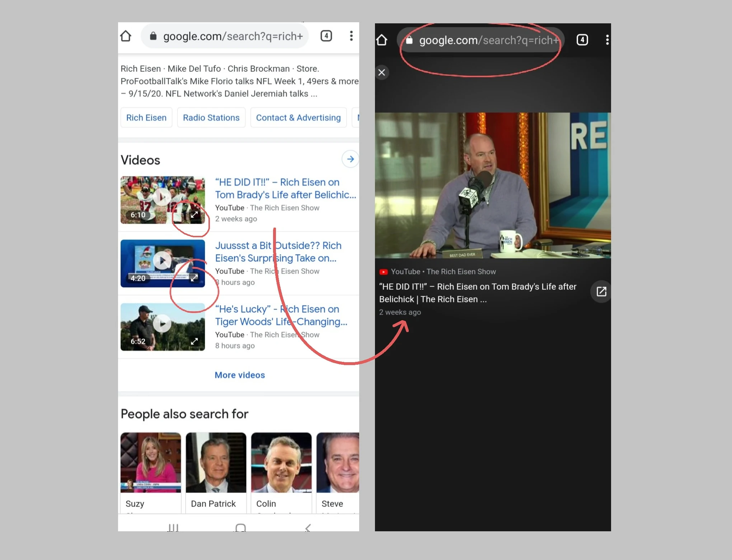Tap the expand arrow on the 6:52 video thumbnail
Screen dimensions: 732x560
(x=194, y=341)
